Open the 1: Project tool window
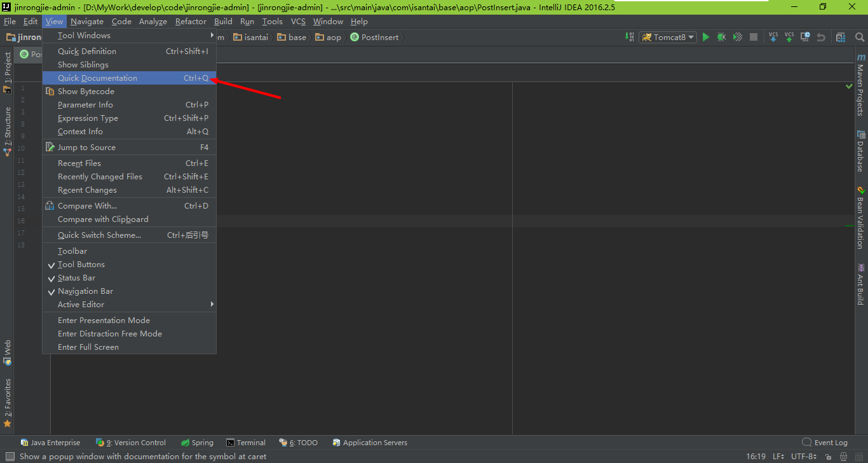868x463 pixels. coord(7,73)
